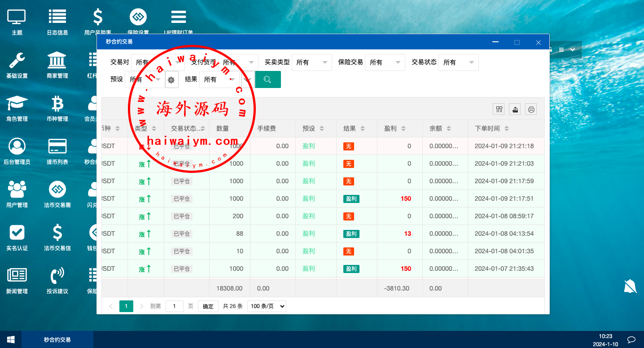
Task: Click the 秒合约交易 taskbar tab
Action: [57, 339]
